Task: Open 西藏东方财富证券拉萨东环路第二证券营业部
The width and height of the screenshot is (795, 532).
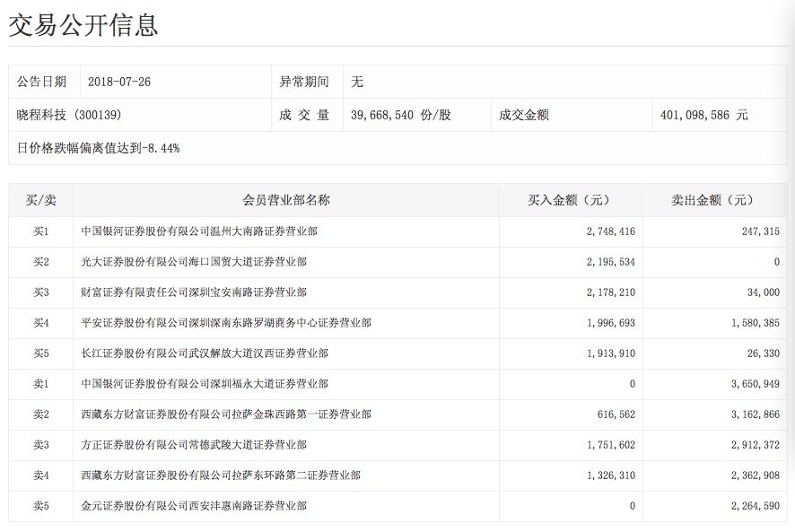Action: coord(225,475)
